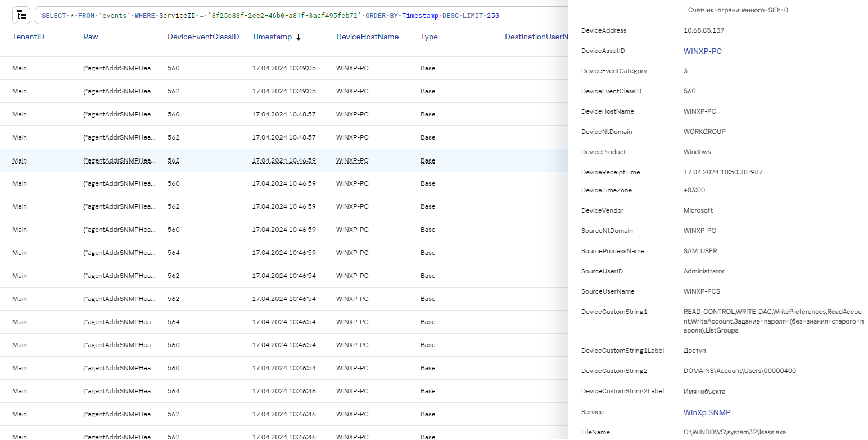This screenshot has width=868, height=440.
Task: Click Raw cell of 10:49:05 event 560
Action: coord(119,68)
